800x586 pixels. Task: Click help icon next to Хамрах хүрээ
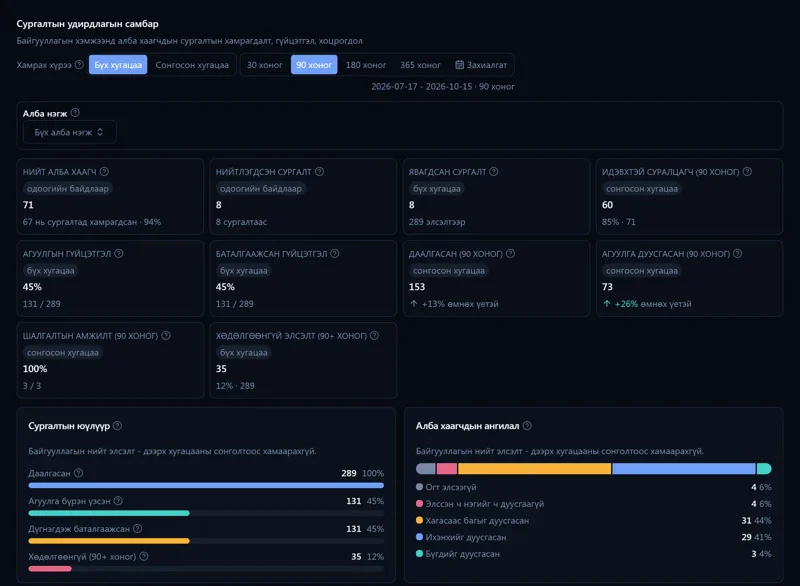pos(79,65)
